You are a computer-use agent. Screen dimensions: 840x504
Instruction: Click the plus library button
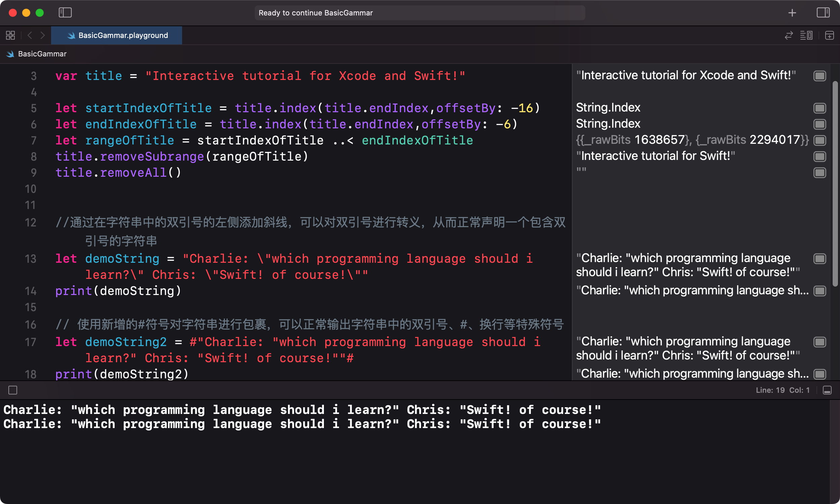(792, 12)
